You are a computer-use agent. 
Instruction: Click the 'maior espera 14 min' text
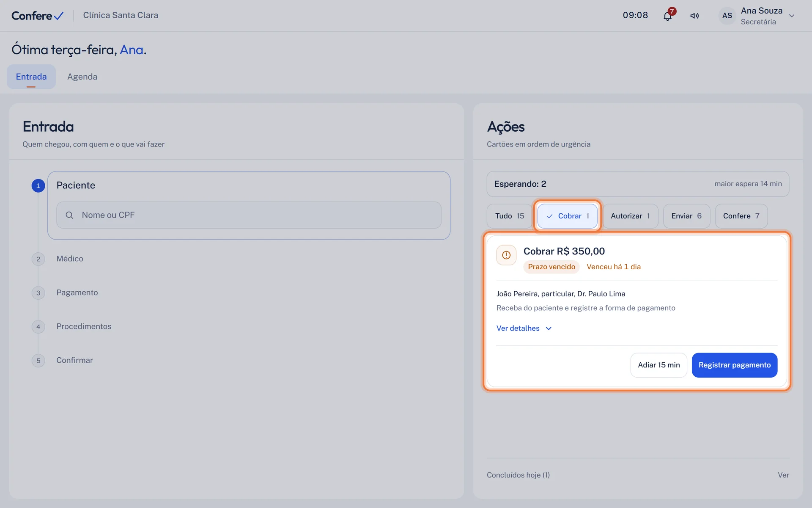tap(748, 184)
